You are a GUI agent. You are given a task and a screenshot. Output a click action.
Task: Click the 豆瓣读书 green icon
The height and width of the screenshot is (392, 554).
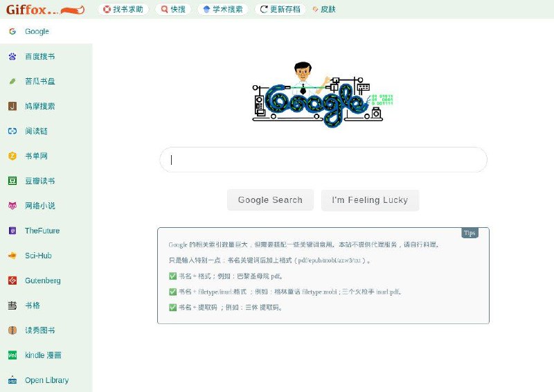point(12,181)
